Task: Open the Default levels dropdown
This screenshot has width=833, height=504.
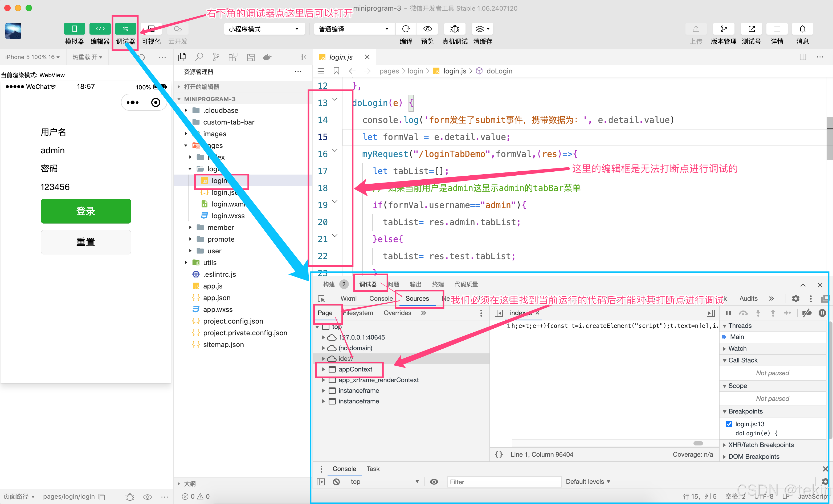Action: coord(588,481)
